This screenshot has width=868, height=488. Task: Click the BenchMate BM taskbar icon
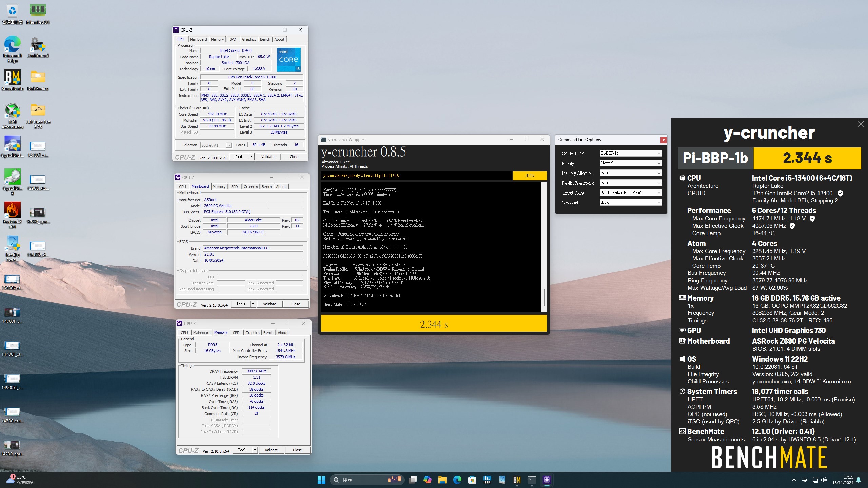[517, 480]
